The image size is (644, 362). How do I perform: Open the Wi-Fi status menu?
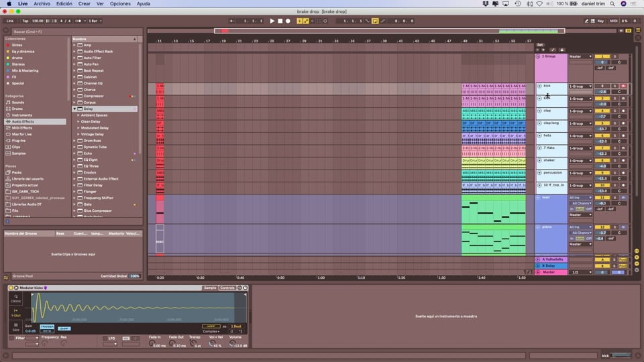click(539, 4)
